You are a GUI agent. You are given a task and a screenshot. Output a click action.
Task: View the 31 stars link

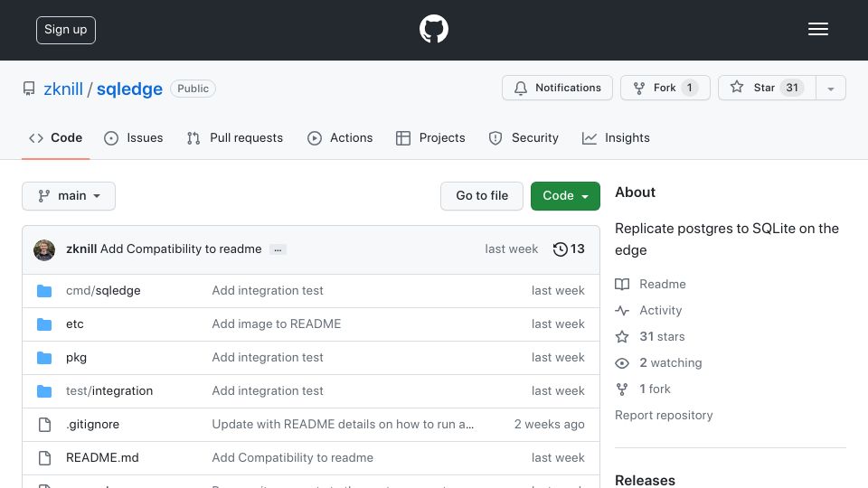click(662, 336)
